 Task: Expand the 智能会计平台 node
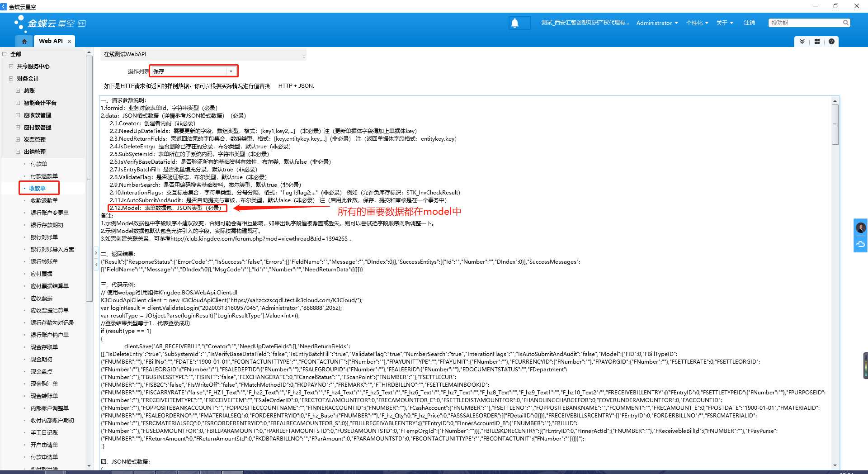[18, 103]
